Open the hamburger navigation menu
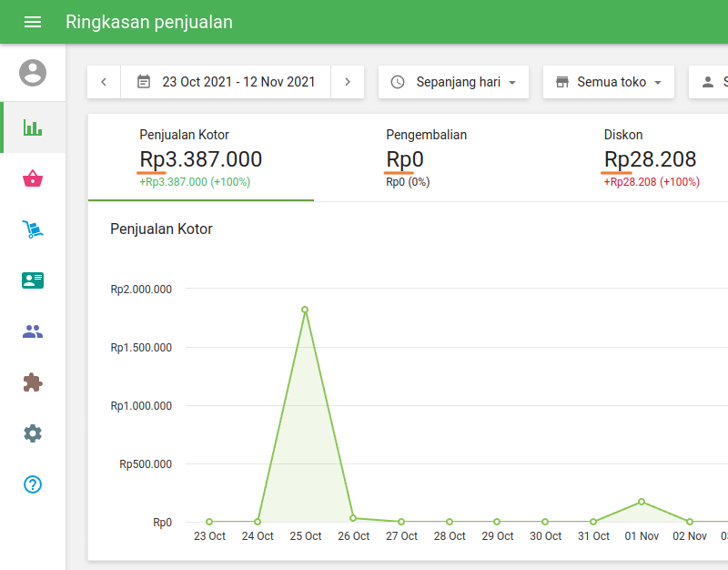The image size is (728, 570). point(33,22)
